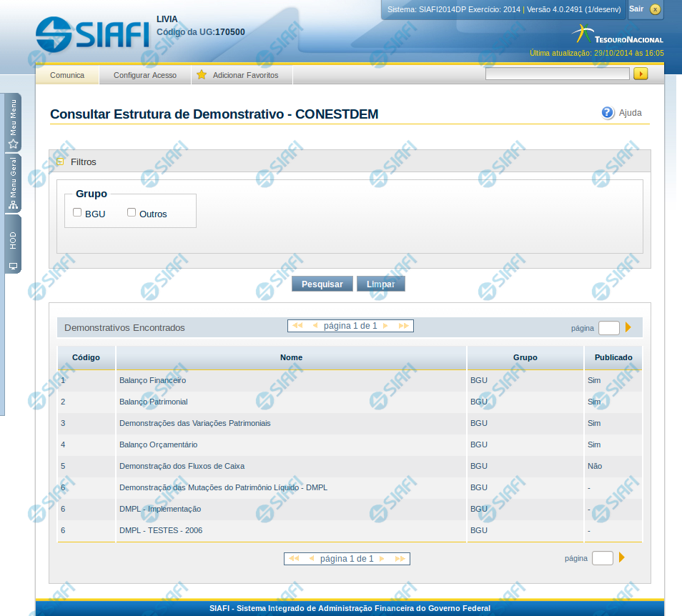682x616 pixels.
Task: Click the star icon beside Adicionar Favoritos
Action: 202,75
